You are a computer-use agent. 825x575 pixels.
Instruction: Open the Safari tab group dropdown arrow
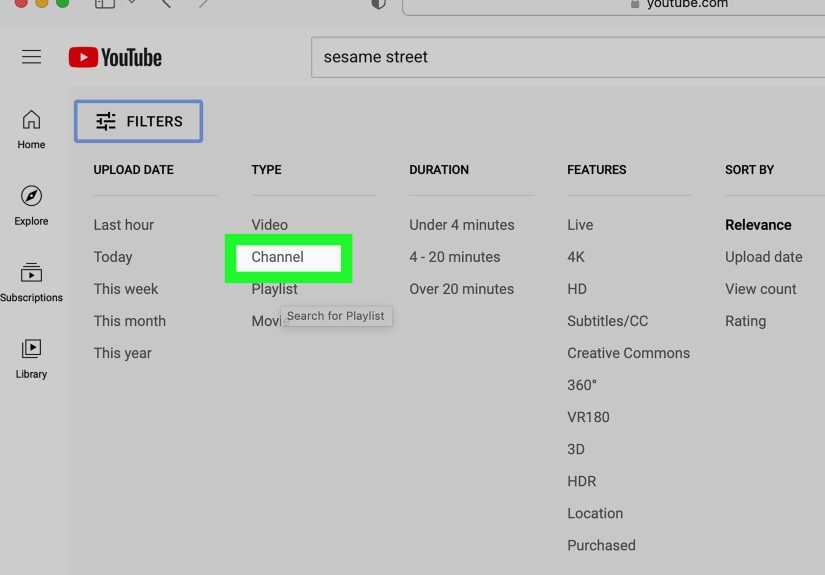[x=132, y=3]
